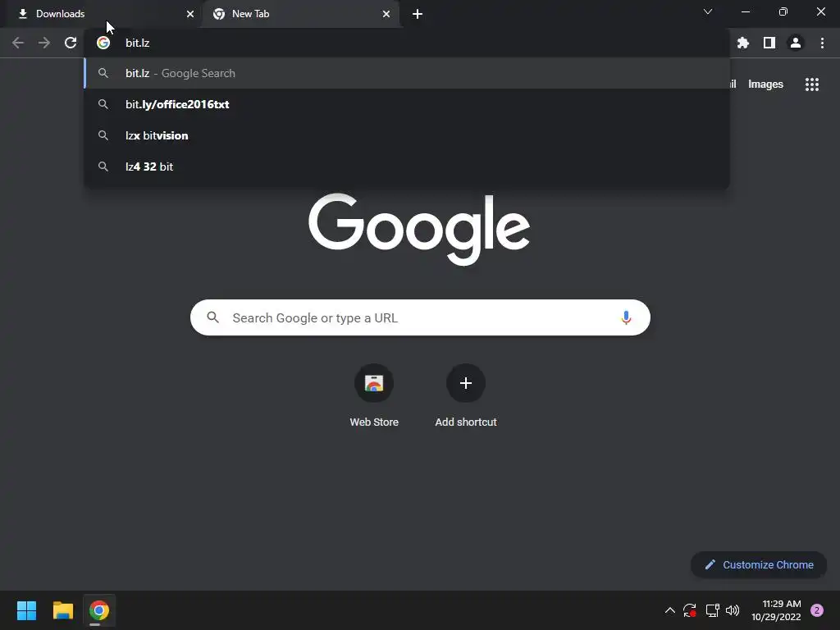Click the browser back arrow
Image resolution: width=840 pixels, height=630 pixels.
[18, 43]
